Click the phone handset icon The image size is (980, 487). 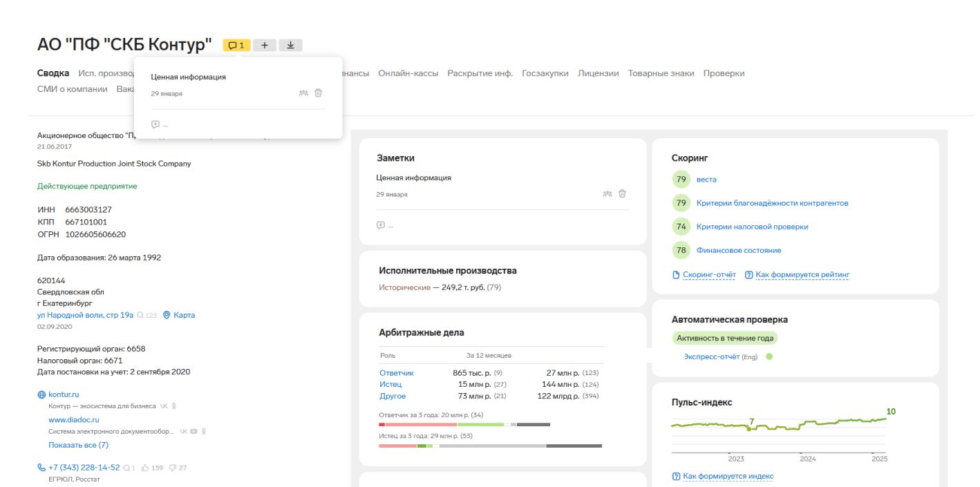tap(41, 468)
